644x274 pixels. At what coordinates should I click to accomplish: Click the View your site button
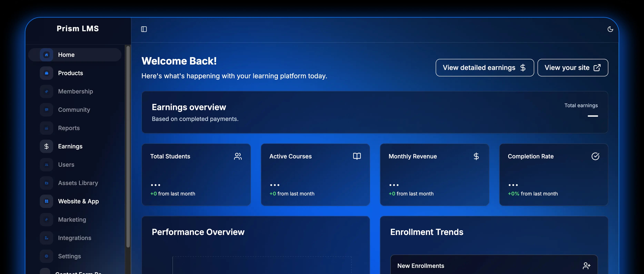pos(572,68)
